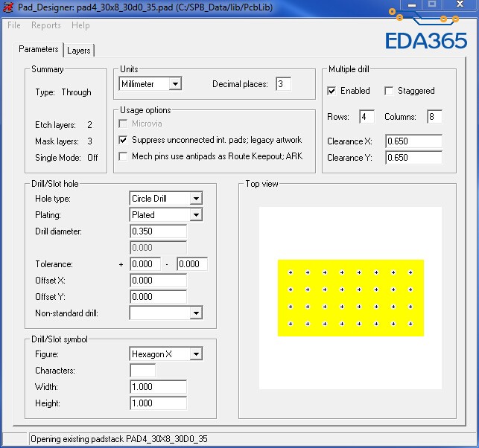Click the Clearance X field
Image resolution: width=479 pixels, height=448 pixels.
[x=413, y=141]
